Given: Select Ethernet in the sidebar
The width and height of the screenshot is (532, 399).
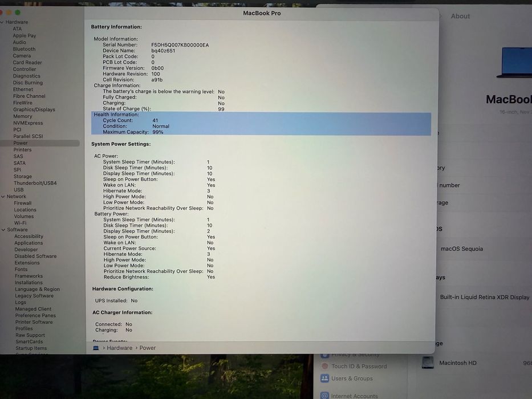Looking at the screenshot, I should coord(23,89).
